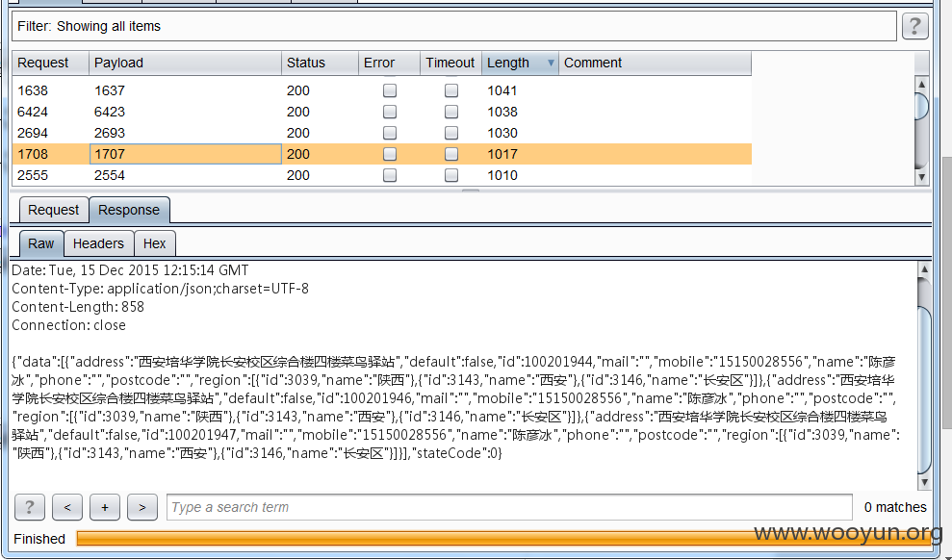Toggle Timeout checkbox for request 6424
Viewport: 952px width, 560px height.
tap(451, 112)
